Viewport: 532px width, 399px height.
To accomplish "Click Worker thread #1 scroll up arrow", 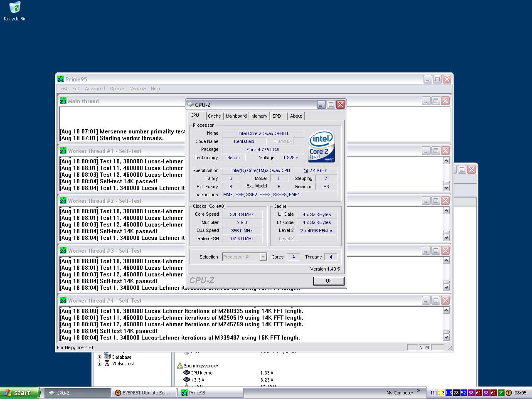I will point(446,161).
